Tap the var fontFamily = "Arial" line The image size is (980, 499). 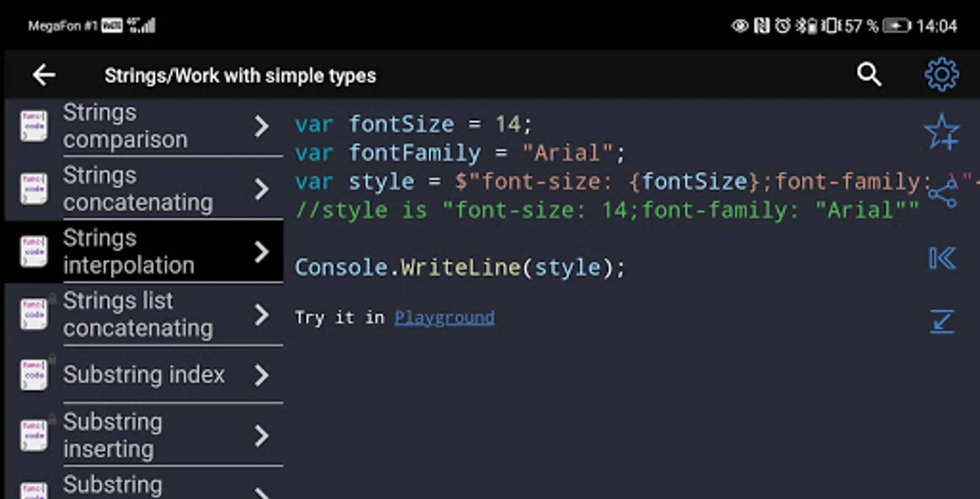460,153
